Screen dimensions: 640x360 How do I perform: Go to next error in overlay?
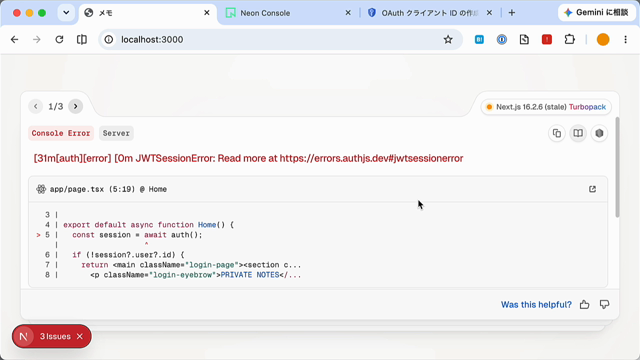[x=76, y=107]
